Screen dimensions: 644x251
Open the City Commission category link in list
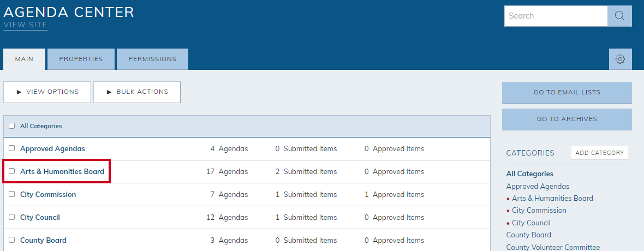coord(48,194)
